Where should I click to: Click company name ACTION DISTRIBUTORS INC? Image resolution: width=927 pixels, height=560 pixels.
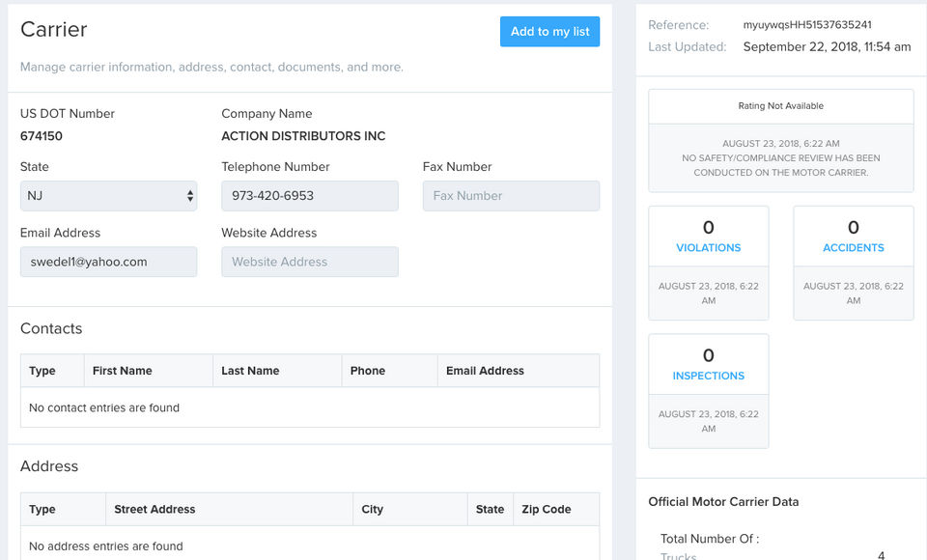pos(303,136)
